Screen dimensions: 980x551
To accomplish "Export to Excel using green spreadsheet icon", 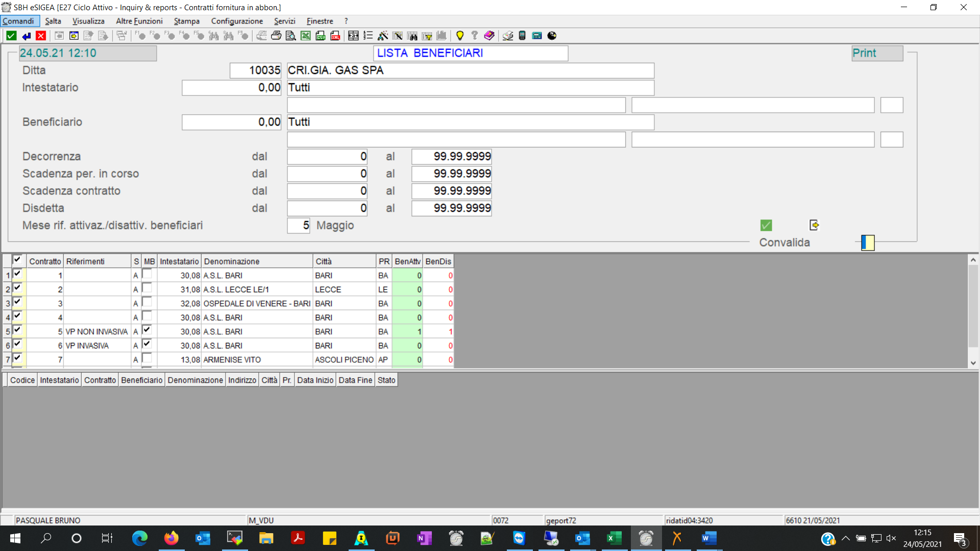I will tap(305, 36).
